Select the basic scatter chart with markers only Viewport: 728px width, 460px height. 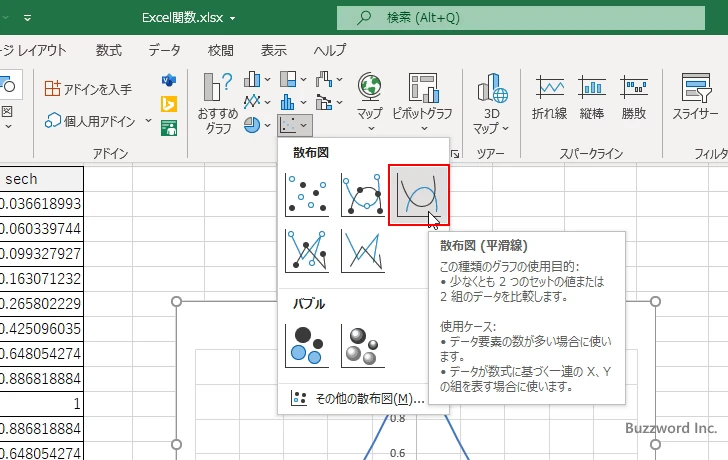(x=307, y=195)
